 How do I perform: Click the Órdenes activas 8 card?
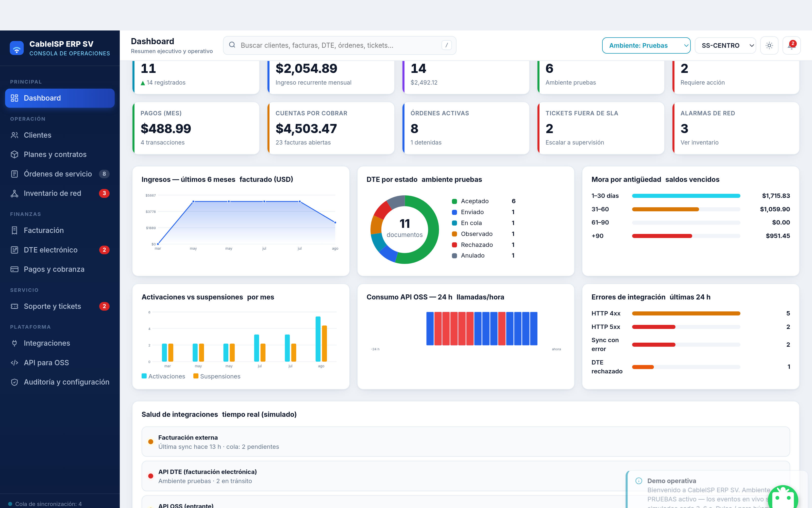pyautogui.click(x=466, y=128)
